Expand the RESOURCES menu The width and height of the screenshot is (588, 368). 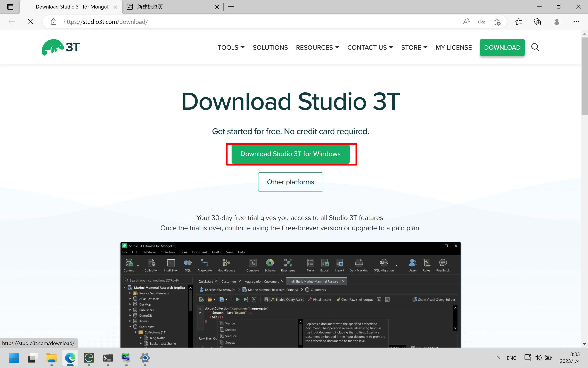click(318, 48)
